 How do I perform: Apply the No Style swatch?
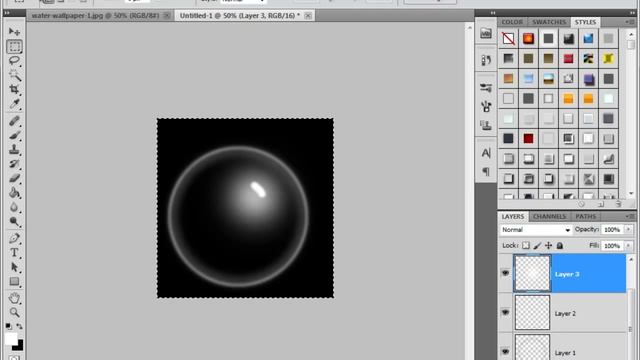pyautogui.click(x=508, y=39)
